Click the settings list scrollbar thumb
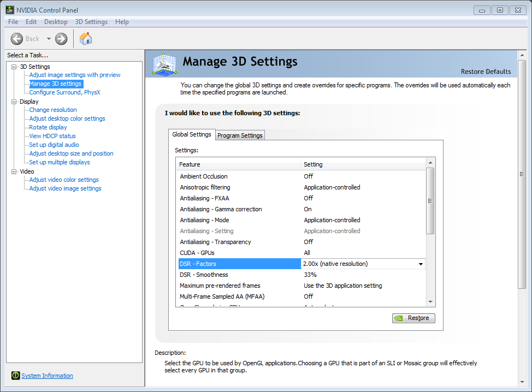 coord(430,201)
